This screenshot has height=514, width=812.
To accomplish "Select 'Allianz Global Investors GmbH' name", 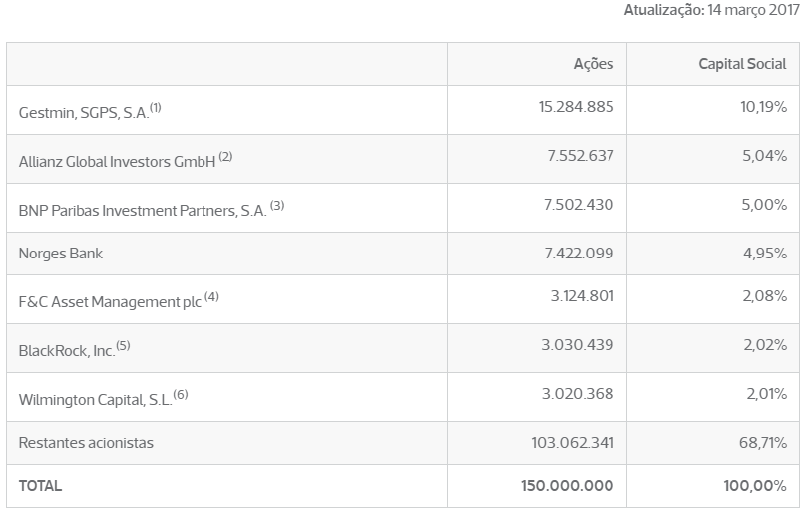I will coord(117,162).
